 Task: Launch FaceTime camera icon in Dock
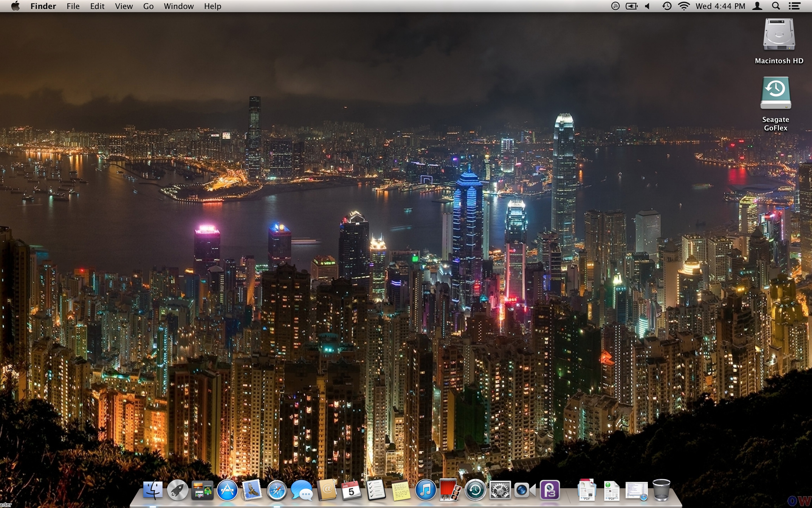click(x=525, y=490)
